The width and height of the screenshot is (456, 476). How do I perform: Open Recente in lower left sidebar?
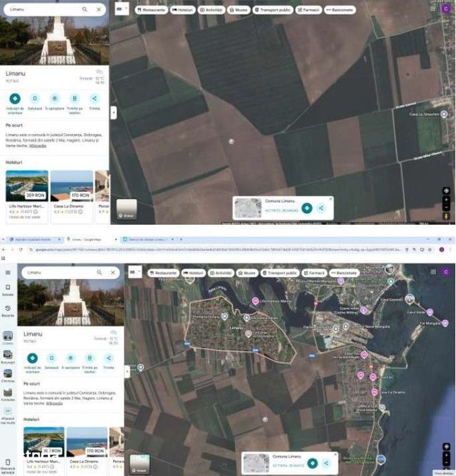pyautogui.click(x=8, y=311)
